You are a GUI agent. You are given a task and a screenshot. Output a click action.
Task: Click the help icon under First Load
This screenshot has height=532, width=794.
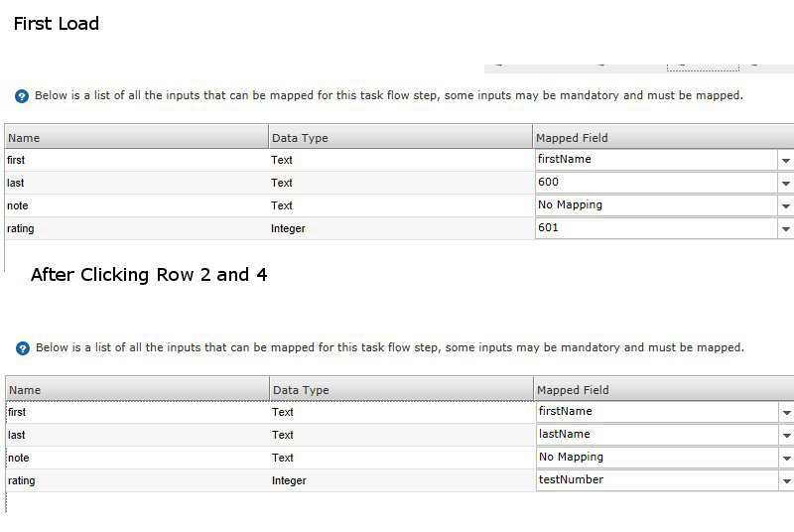(22, 96)
